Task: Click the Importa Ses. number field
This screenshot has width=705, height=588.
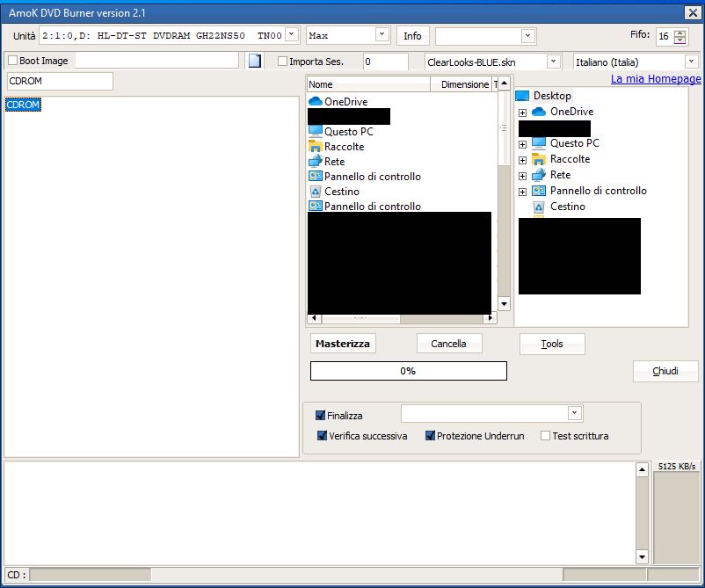Action: pyautogui.click(x=386, y=62)
